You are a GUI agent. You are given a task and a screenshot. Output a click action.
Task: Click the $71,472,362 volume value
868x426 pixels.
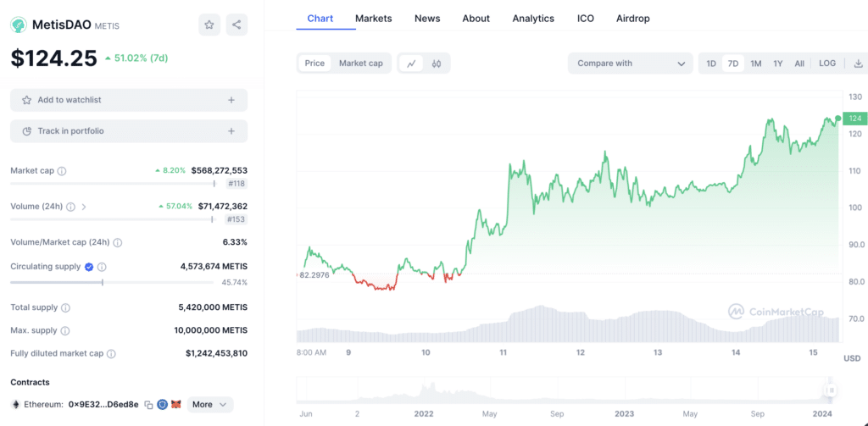(x=223, y=207)
